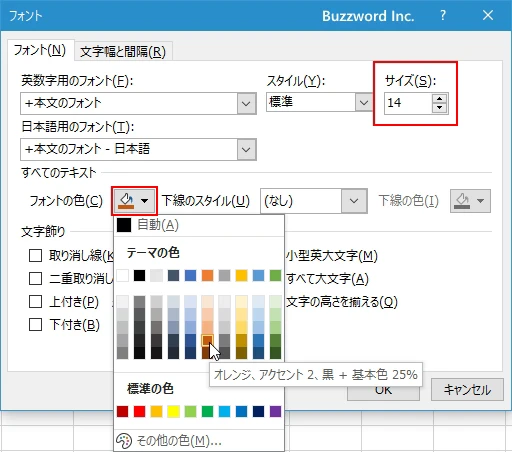Pick the yellow standard color swatch
Image resolution: width=512 pixels, height=452 pixels.
pyautogui.click(x=173, y=412)
